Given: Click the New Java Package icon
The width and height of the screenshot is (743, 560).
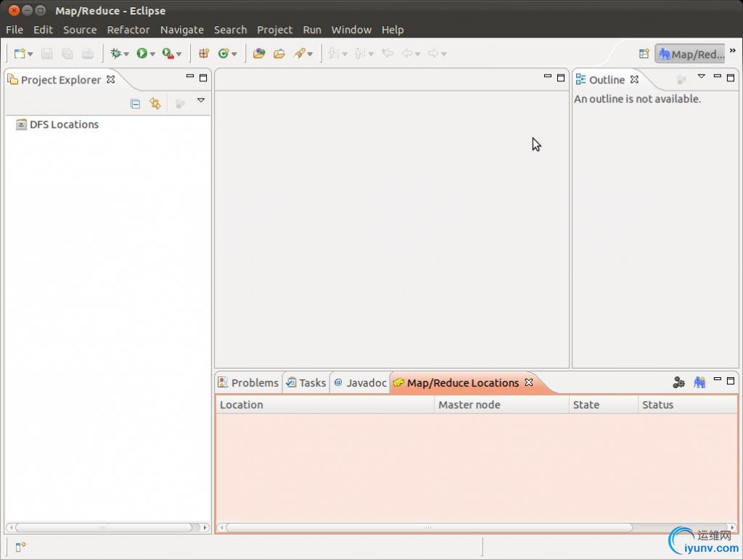Looking at the screenshot, I should 204,53.
